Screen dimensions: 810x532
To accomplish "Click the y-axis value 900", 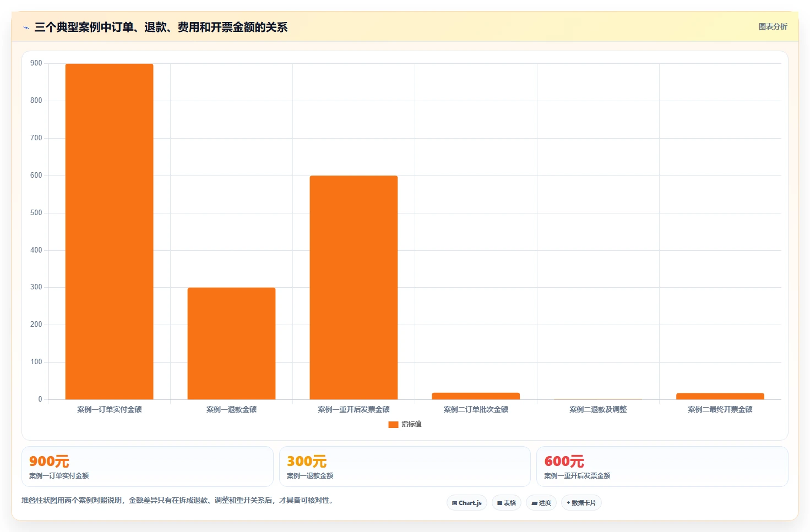I will point(36,63).
